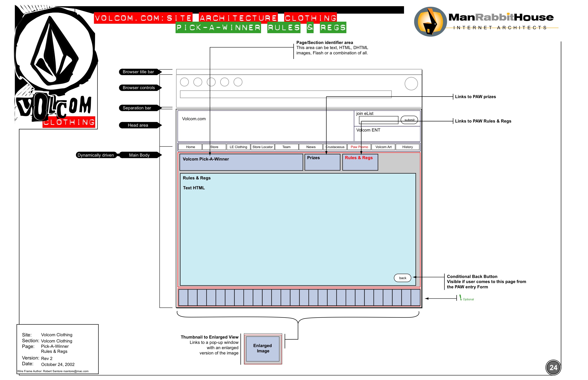This screenshot has height=380, width=588.
Task: Click first thumbnail in bottom strip
Action: tap(183, 298)
